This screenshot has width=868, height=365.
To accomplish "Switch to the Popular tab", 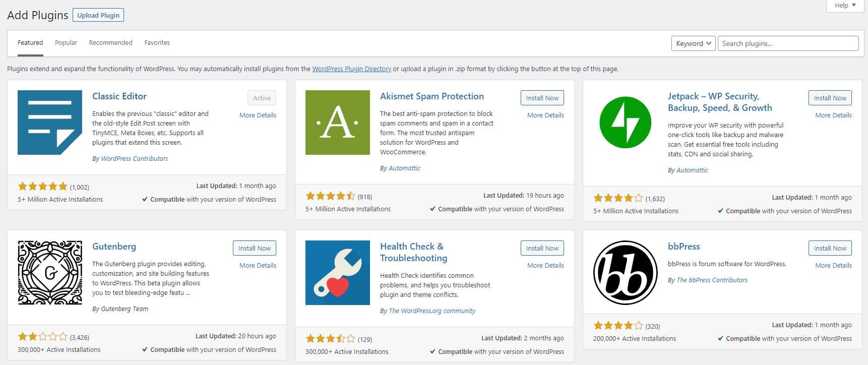I will (x=66, y=43).
